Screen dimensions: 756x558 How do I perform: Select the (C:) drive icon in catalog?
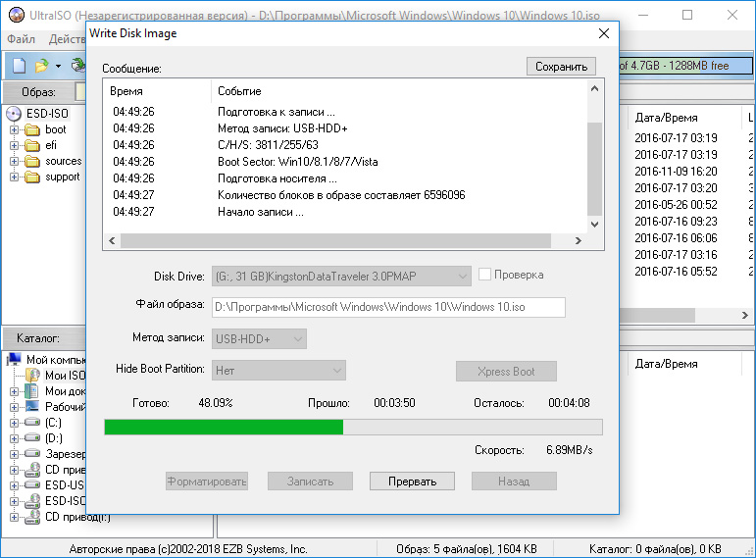tap(32, 422)
